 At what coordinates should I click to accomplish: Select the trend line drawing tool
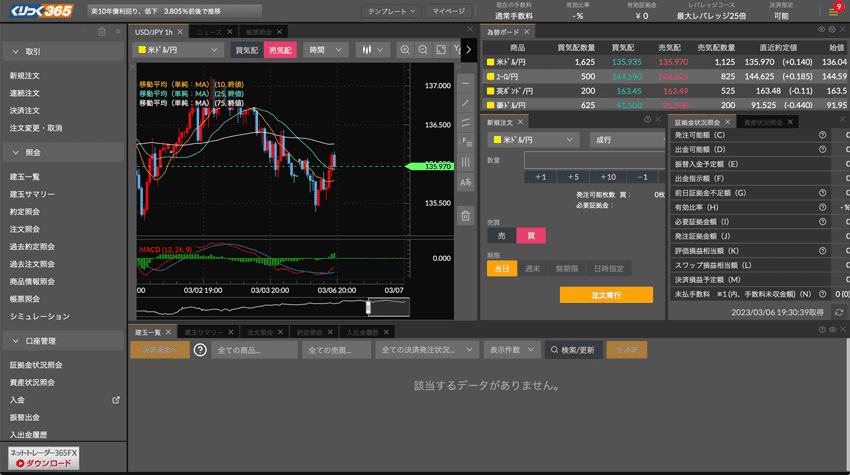pyautogui.click(x=466, y=103)
